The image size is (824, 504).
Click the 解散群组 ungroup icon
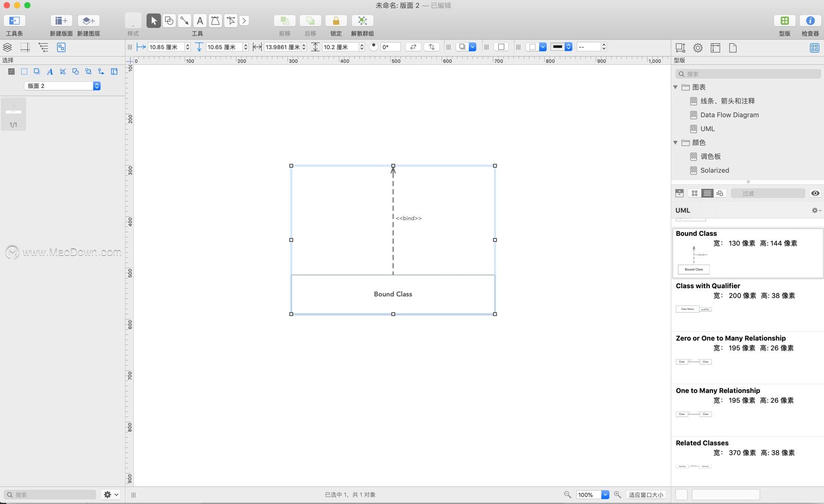[362, 21]
